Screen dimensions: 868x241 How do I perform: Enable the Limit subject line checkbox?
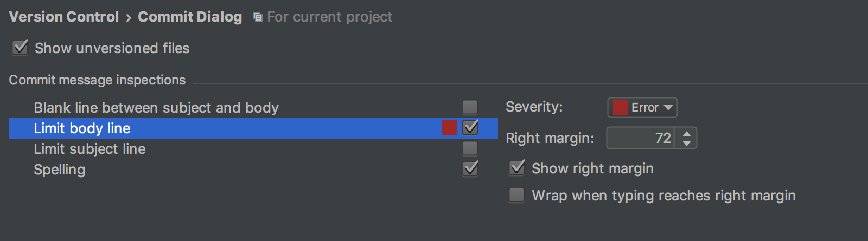pyautogui.click(x=470, y=148)
